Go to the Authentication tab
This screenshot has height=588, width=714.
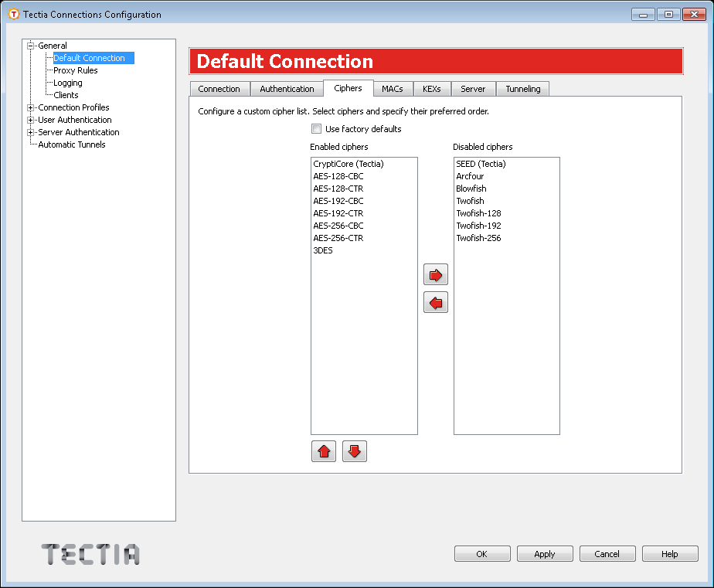(x=287, y=89)
